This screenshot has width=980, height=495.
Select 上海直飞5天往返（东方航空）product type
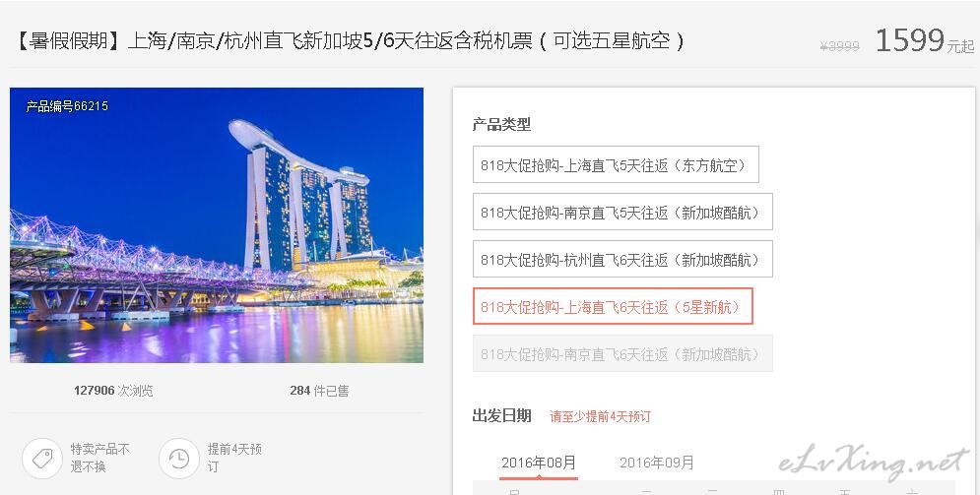click(616, 164)
